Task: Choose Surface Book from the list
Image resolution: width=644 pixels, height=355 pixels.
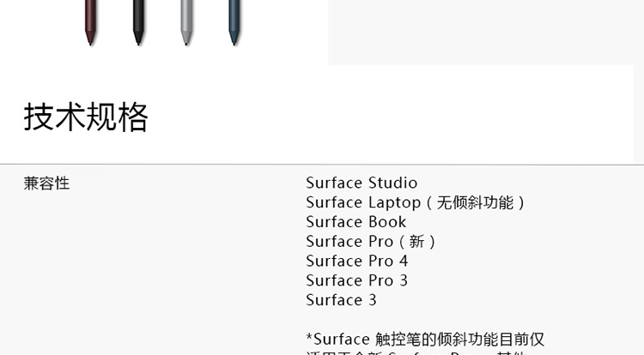Action: 355,222
